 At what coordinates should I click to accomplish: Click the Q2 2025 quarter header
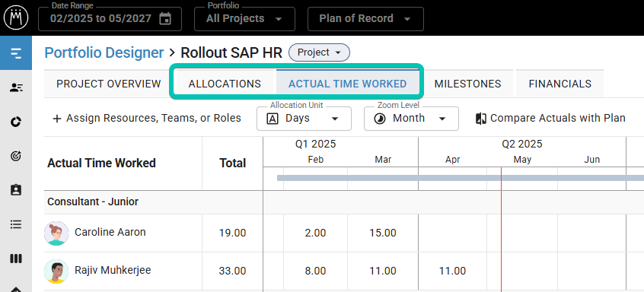point(522,144)
